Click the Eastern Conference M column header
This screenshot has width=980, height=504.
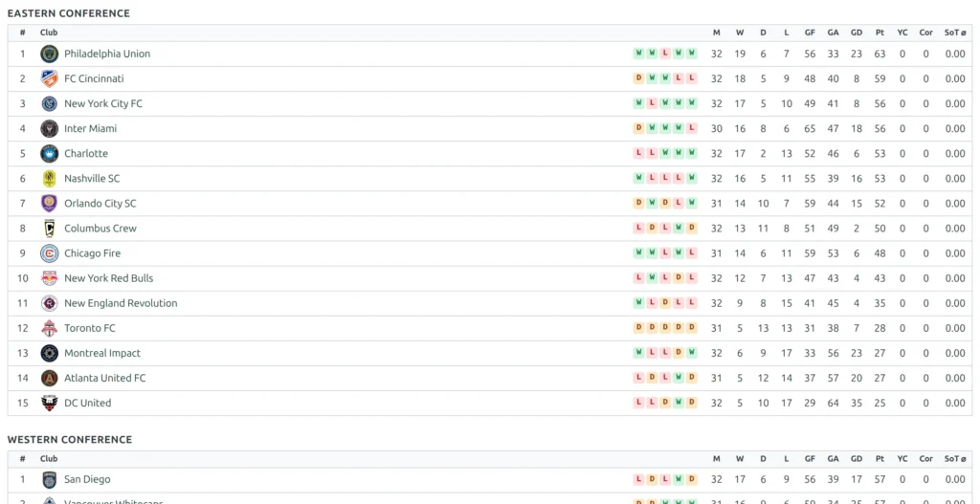(716, 33)
